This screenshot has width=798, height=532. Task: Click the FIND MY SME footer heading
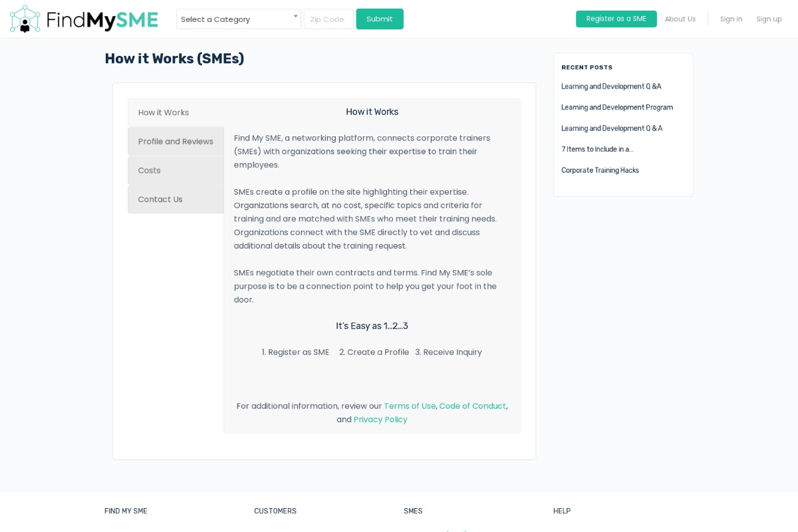(x=126, y=511)
